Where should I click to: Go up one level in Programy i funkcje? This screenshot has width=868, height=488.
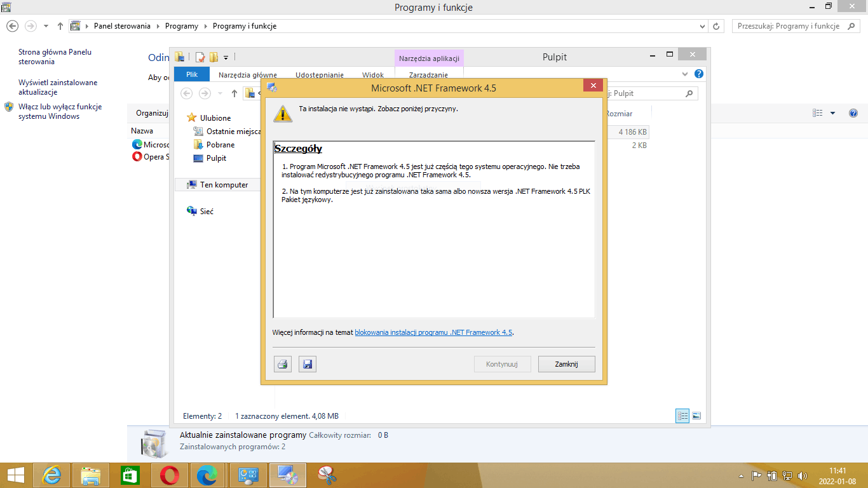60,26
